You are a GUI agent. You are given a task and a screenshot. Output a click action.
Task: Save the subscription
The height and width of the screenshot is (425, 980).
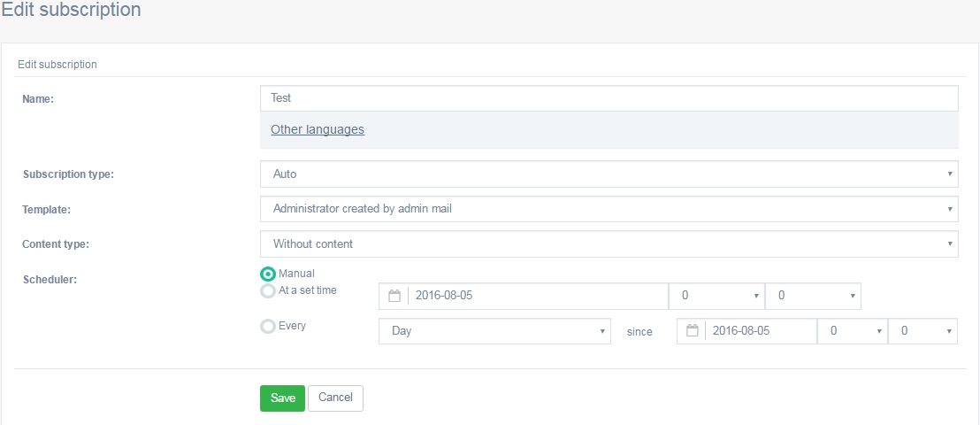(x=282, y=398)
